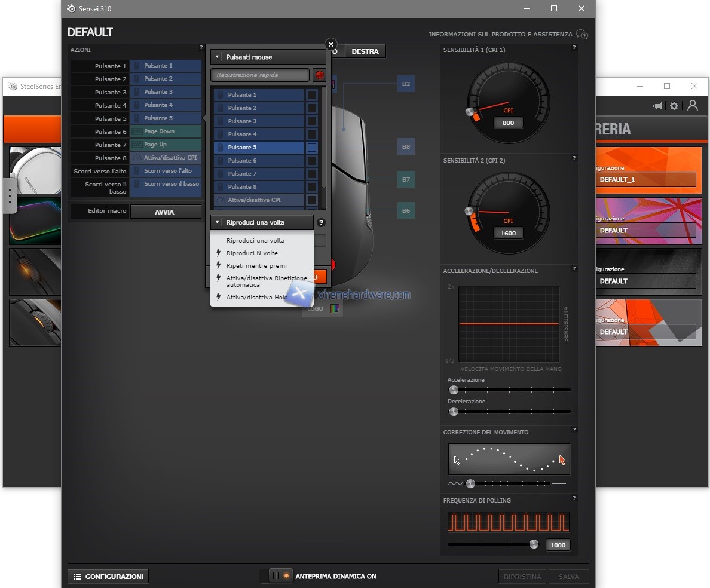Tick the checkbox next to Pulsante 5
Viewport: 710px width, 588px height.
tap(312, 148)
